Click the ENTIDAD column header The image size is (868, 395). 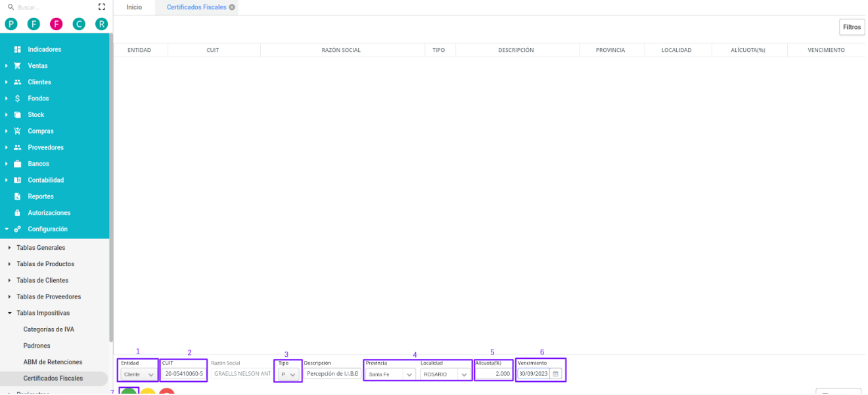(x=139, y=50)
